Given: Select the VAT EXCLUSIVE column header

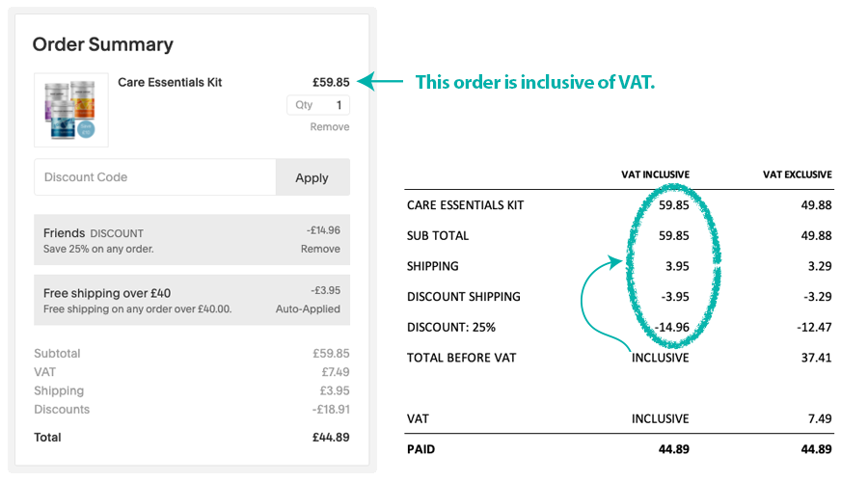Looking at the screenshot, I should point(797,174).
